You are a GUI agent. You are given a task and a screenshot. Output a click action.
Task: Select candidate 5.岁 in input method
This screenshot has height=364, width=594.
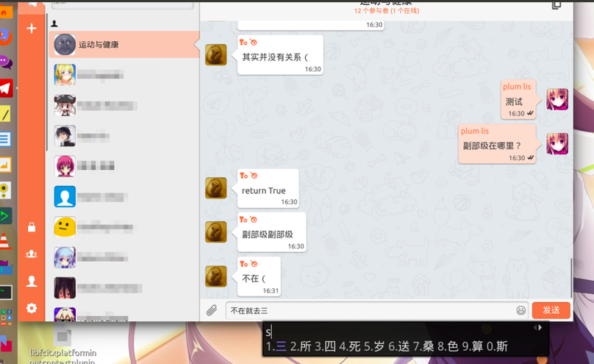tap(374, 346)
